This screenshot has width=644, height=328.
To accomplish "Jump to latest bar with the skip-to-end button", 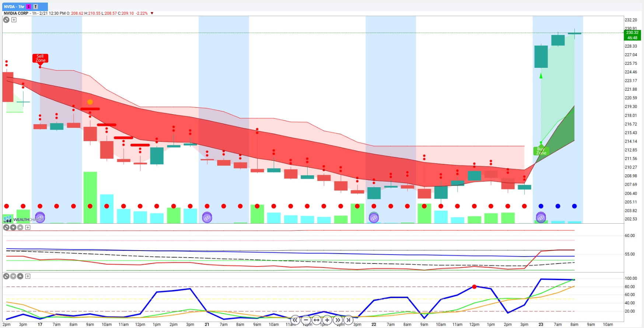I will pos(348,320).
